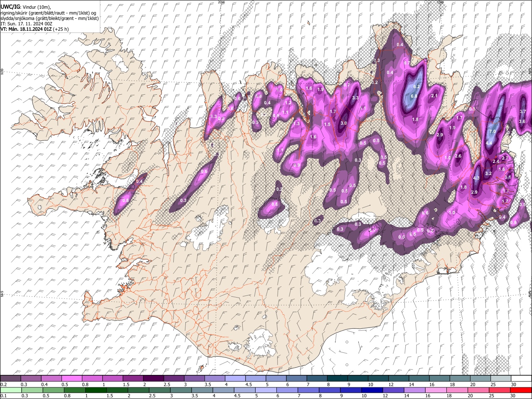Click the gray-green 3–3.5 swatch in the lower legend
Image resolution: width=532 pixels, height=399 pixels.
click(x=181, y=390)
